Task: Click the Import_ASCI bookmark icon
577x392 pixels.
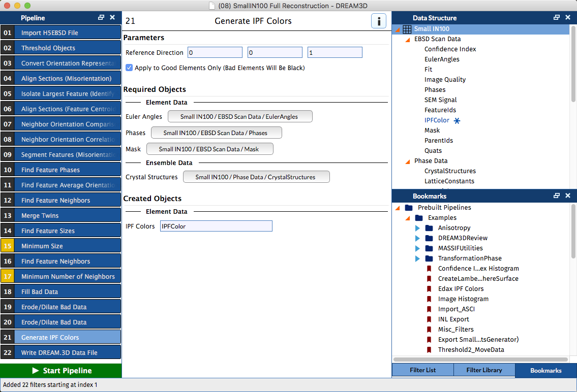Action: pos(429,309)
